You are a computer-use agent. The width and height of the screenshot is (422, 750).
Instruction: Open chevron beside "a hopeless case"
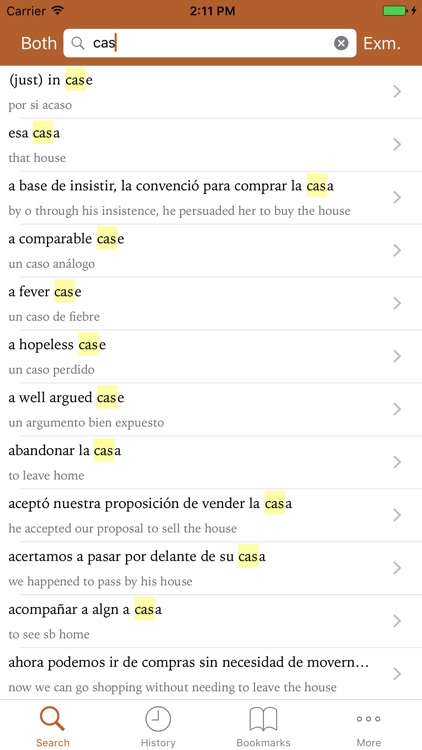(397, 356)
